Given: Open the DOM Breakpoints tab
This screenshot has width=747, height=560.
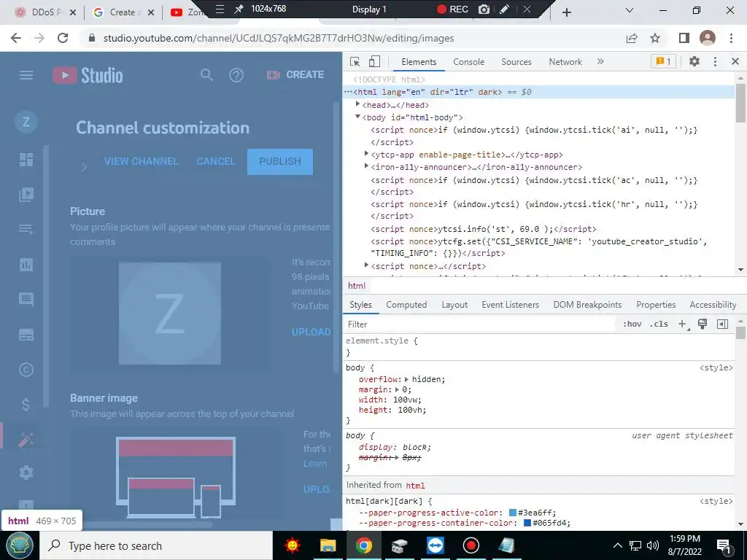Looking at the screenshot, I should (x=587, y=305).
